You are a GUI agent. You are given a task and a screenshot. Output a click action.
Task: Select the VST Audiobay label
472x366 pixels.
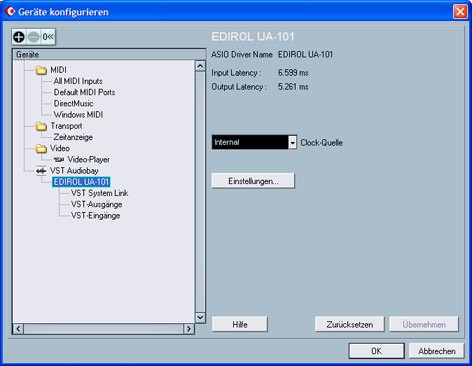point(74,171)
